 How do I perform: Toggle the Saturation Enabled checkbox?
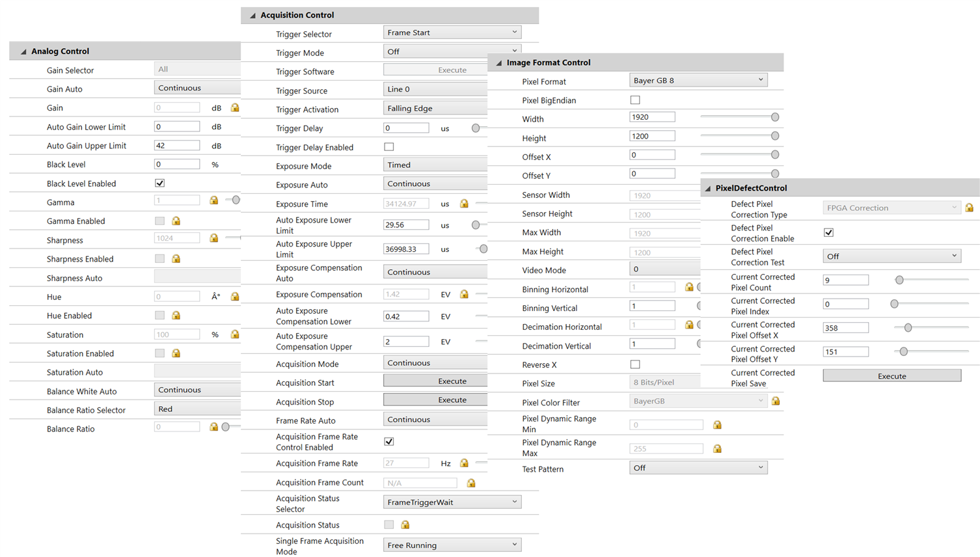pos(159,353)
